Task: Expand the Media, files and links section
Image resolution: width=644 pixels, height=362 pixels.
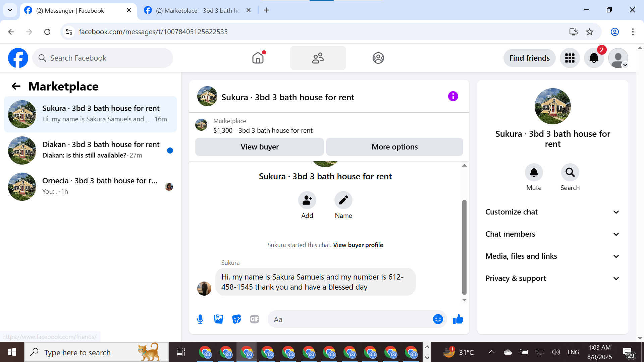Action: coord(552,256)
